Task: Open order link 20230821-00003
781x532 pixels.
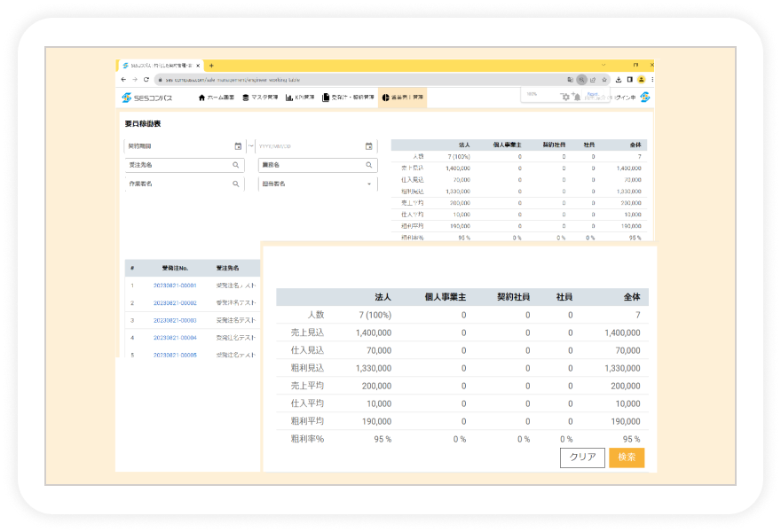Action: (175, 320)
